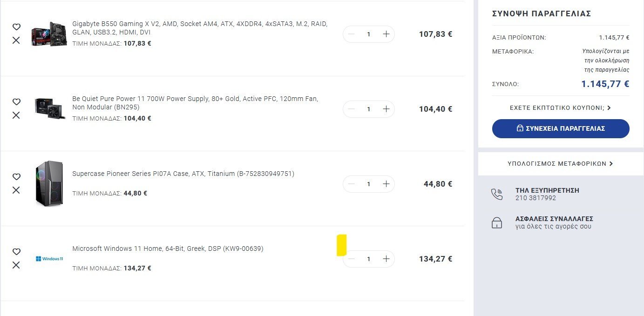Expand the discount coupon section

pyautogui.click(x=560, y=108)
